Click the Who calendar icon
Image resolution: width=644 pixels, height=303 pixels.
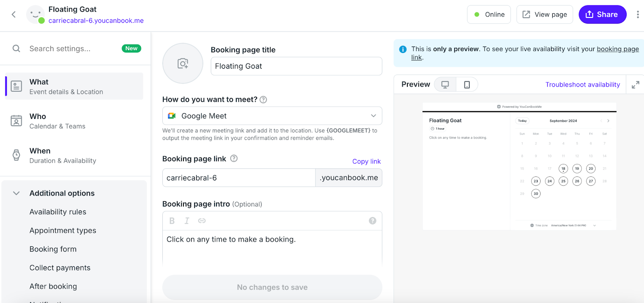[x=17, y=121]
